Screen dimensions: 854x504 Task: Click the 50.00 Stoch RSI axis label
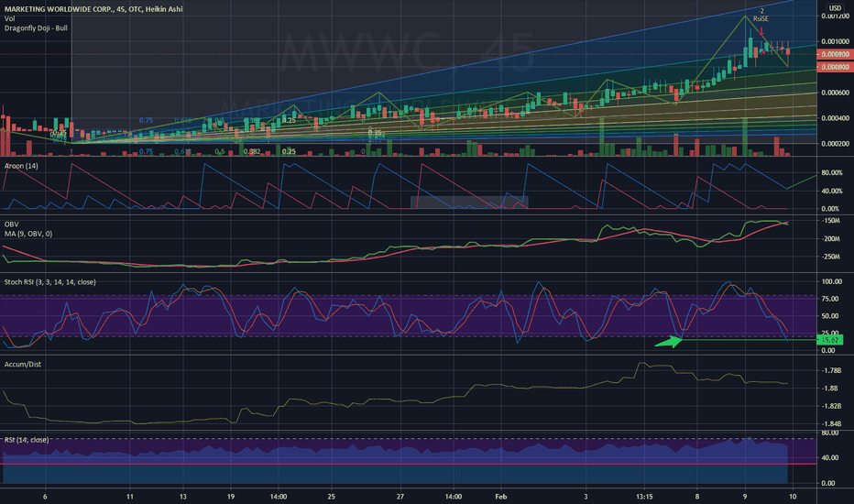[x=830, y=316]
